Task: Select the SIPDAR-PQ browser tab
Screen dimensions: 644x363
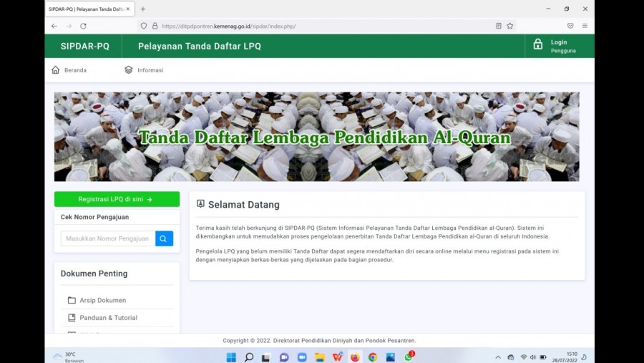Action: click(90, 9)
